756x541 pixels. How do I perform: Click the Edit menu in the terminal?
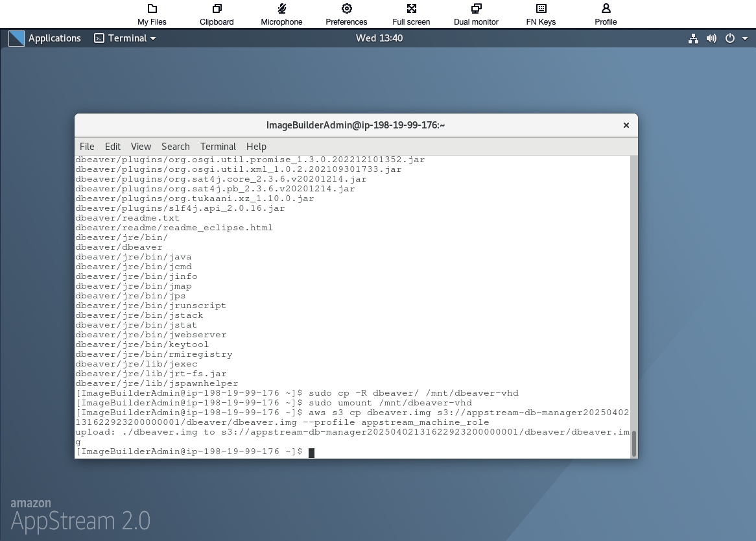[x=112, y=147]
